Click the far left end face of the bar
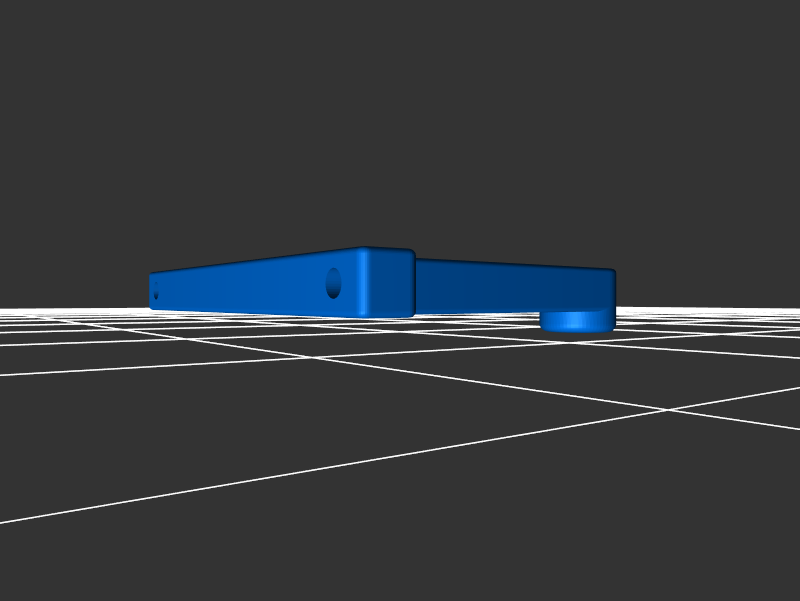Screen dimensions: 800x601 [x=152, y=291]
